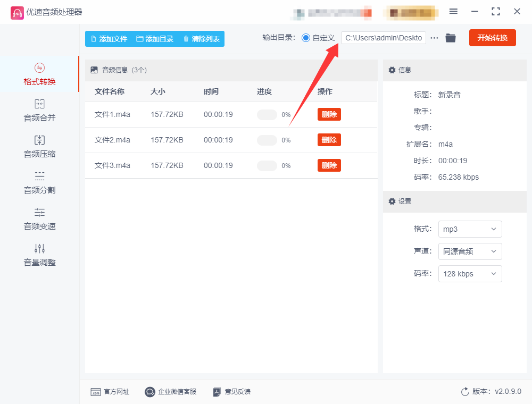
Task: Click the title value 新录音
Action: point(449,95)
